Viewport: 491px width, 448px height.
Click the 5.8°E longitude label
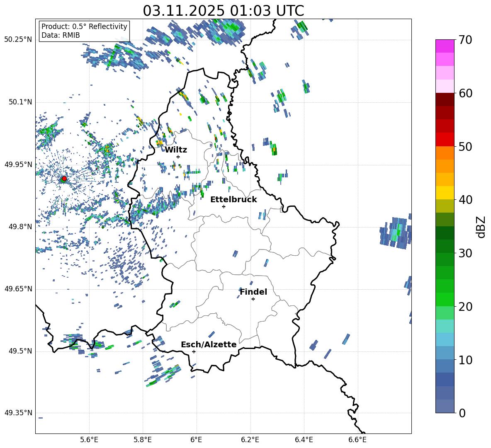coord(143,440)
